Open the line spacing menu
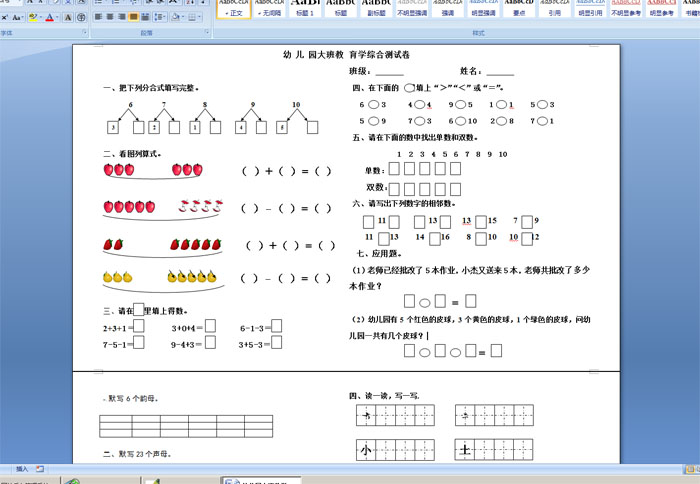This screenshot has width=700, height=484. (160, 17)
